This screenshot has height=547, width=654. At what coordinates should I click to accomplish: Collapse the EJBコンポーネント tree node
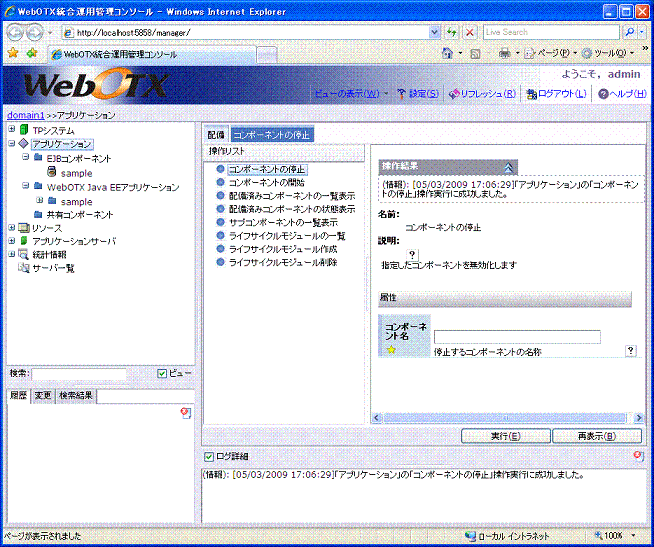point(24,158)
